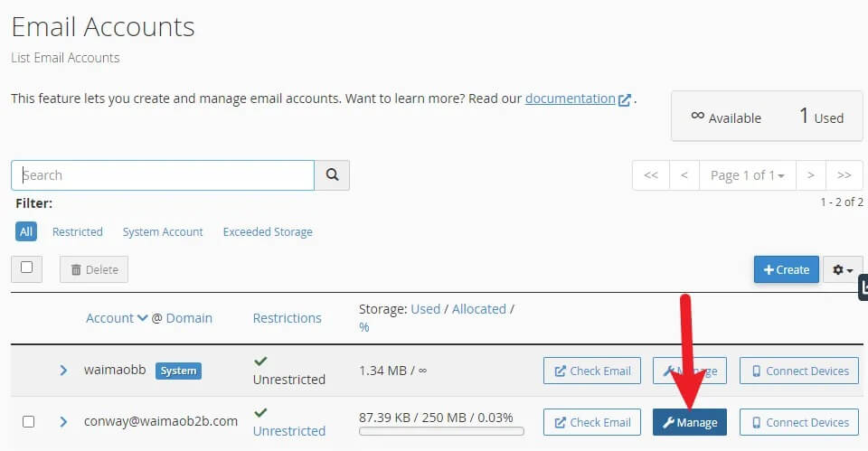Click the search magnifier icon button
The image size is (868, 451).
point(332,175)
